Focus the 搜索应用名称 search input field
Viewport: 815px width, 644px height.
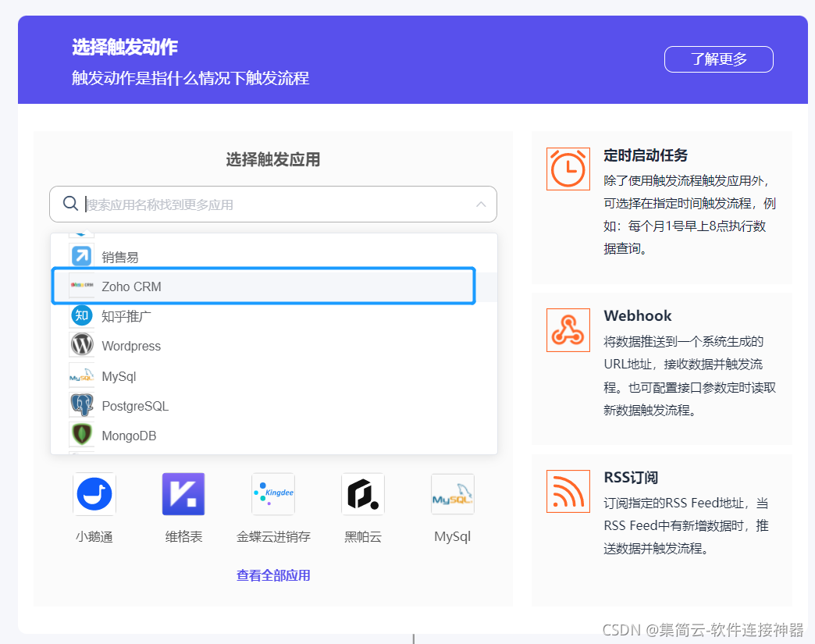[273, 205]
